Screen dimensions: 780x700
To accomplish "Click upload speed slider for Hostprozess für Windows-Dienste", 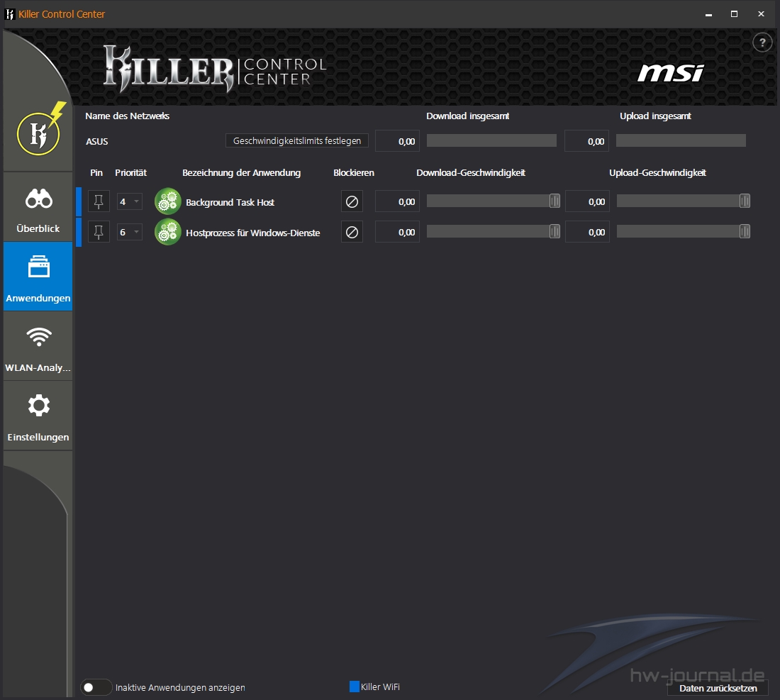I will click(x=684, y=231).
